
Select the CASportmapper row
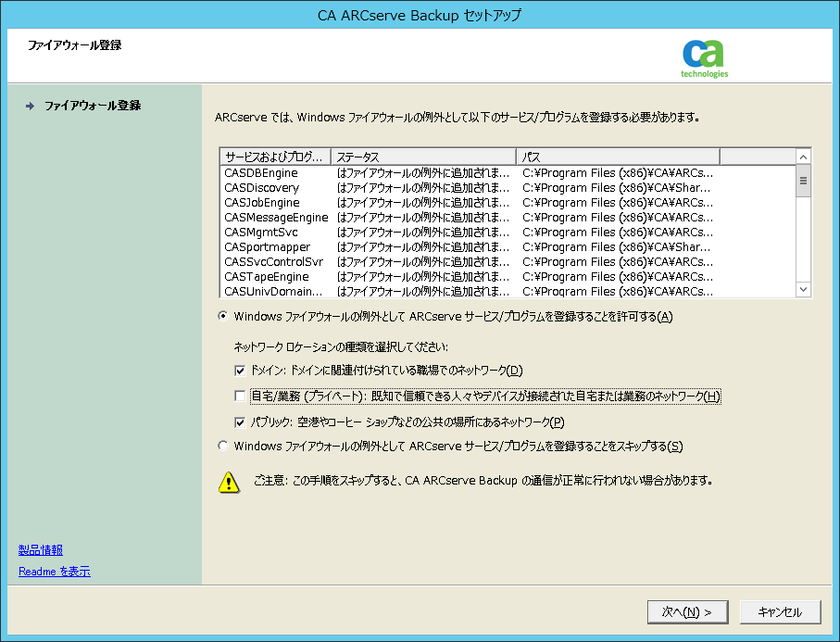tap(508, 247)
